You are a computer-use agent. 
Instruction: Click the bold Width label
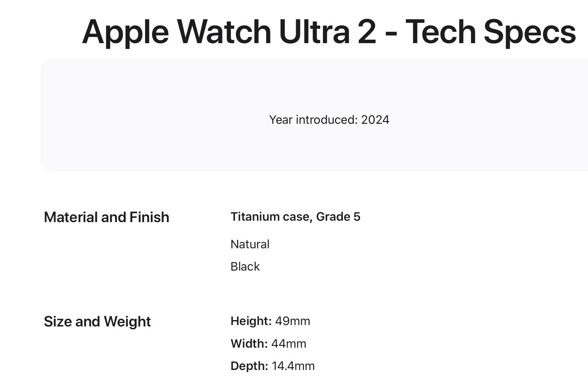point(249,344)
